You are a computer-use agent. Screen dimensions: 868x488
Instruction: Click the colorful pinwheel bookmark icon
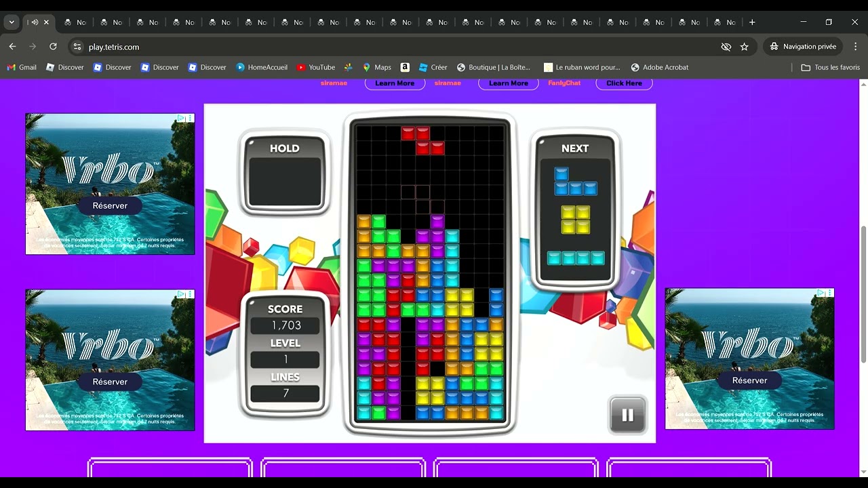coord(349,67)
